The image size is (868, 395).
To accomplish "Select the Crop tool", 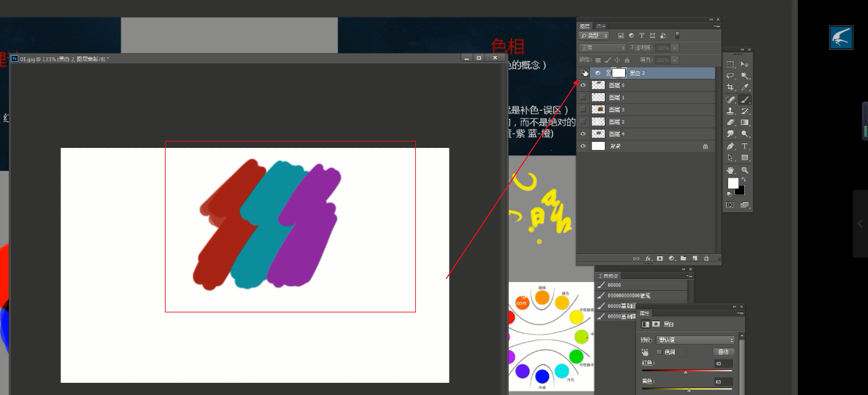I will coord(730,87).
